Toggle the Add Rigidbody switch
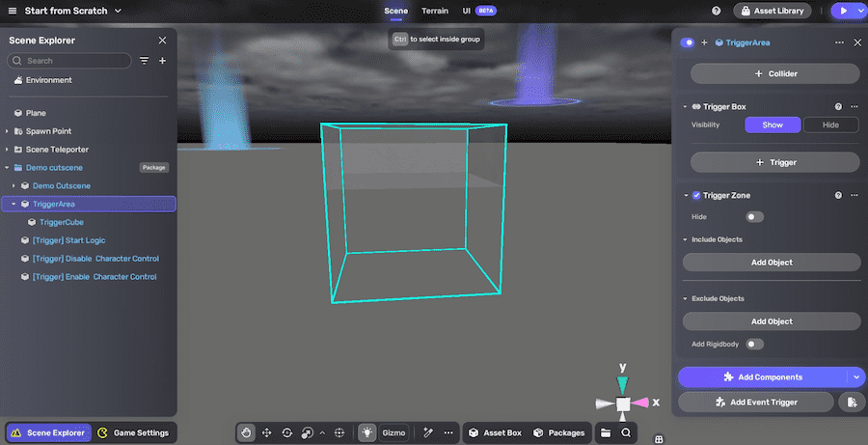This screenshot has height=445, width=868. (754, 344)
